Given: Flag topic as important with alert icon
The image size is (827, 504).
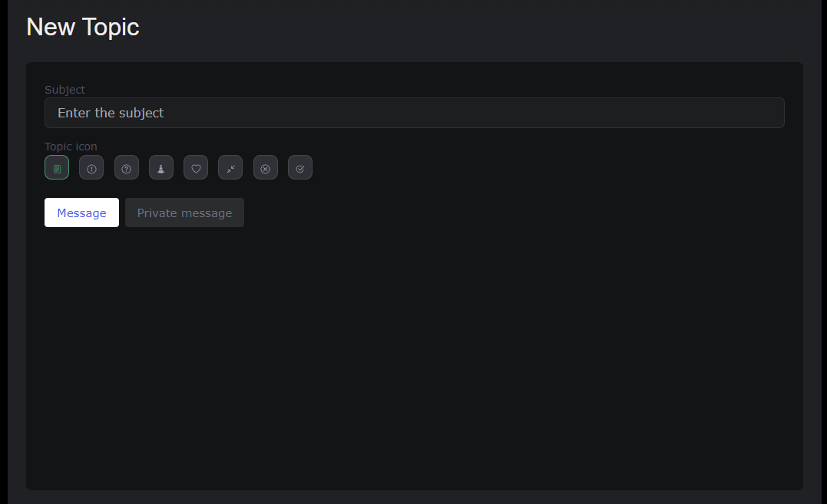Looking at the screenshot, I should tap(91, 167).
